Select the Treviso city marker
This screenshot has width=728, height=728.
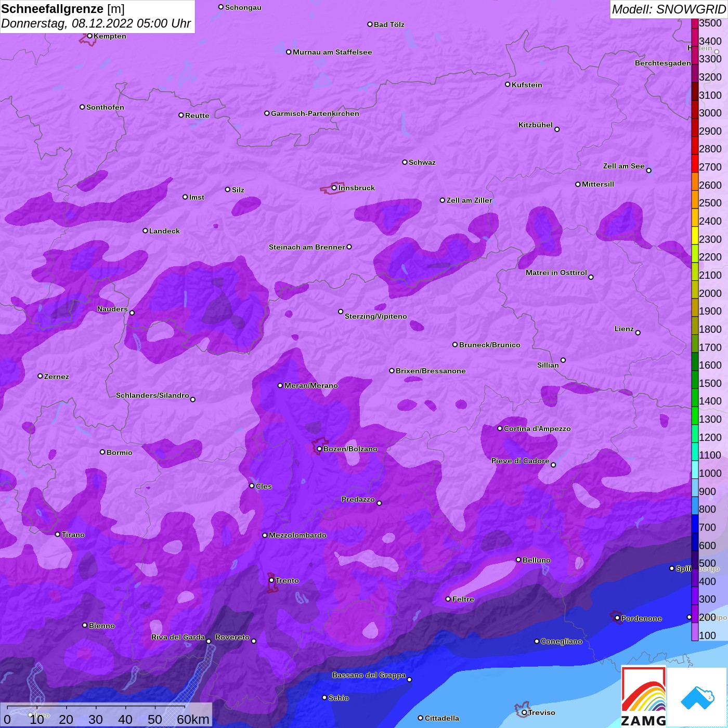[x=524, y=712]
